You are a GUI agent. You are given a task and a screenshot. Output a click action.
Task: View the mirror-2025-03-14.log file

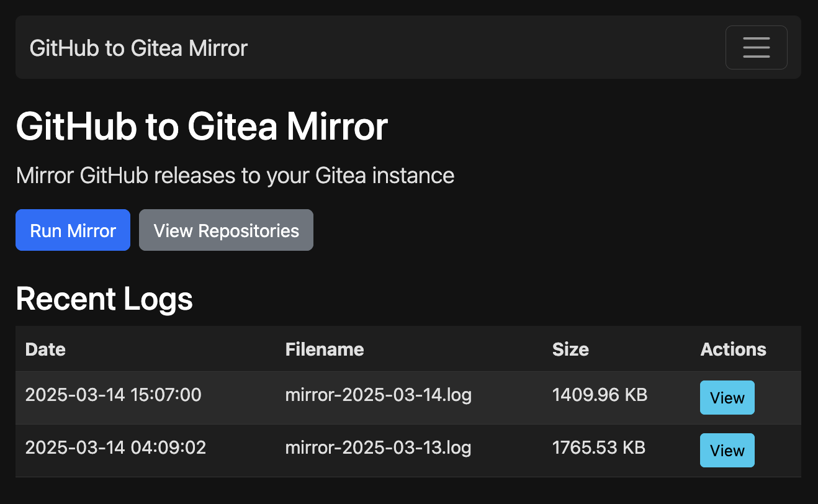[x=727, y=397]
